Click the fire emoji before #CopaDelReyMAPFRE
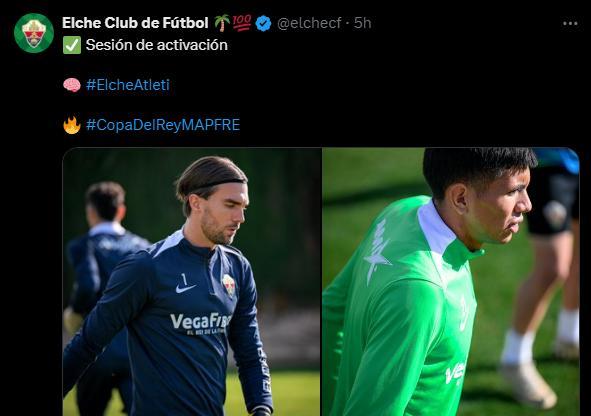Screen dimensions: 591x416 72,125
